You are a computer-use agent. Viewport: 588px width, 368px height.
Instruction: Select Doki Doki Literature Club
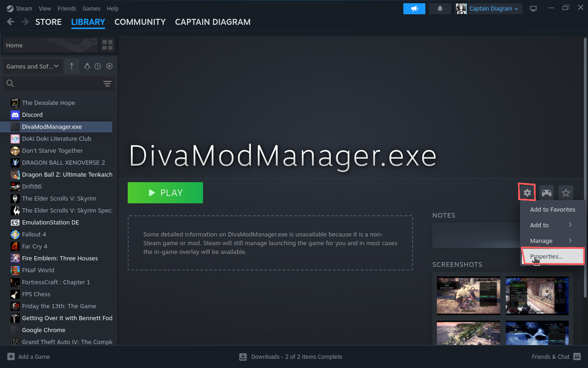tap(57, 138)
